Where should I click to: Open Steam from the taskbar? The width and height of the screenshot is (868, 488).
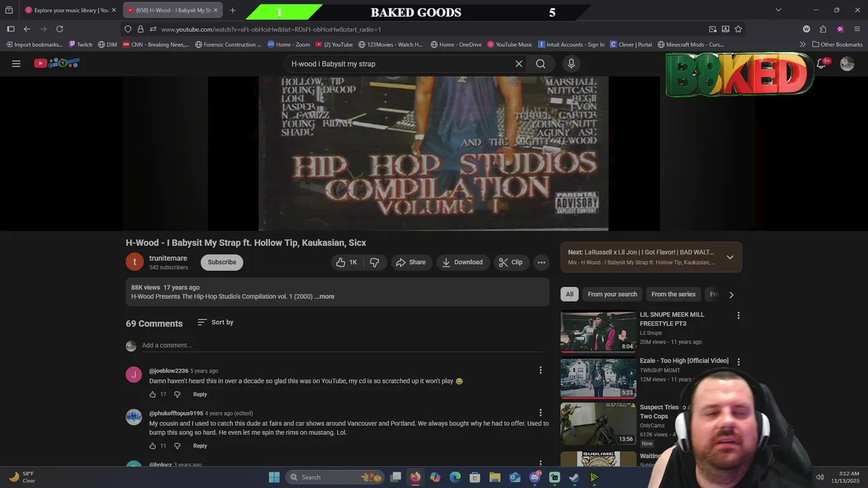pyautogui.click(x=574, y=477)
